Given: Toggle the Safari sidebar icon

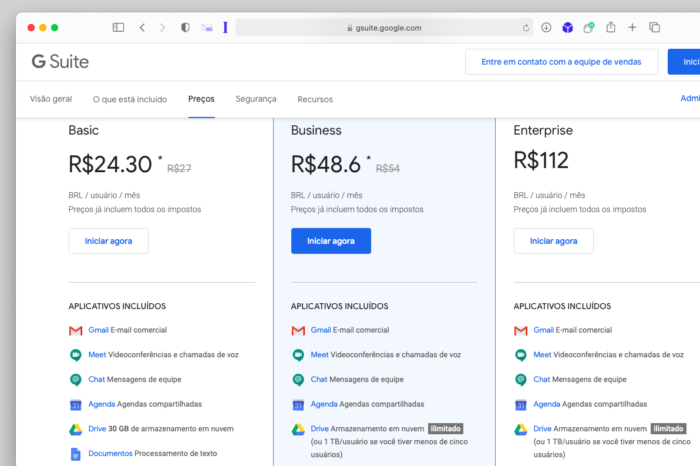Looking at the screenshot, I should (118, 28).
